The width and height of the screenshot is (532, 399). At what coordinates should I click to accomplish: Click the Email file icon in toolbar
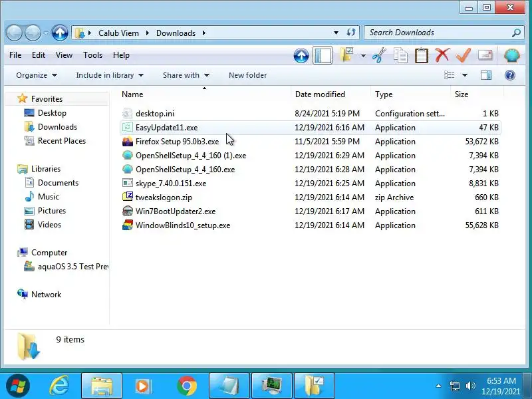pos(485,55)
